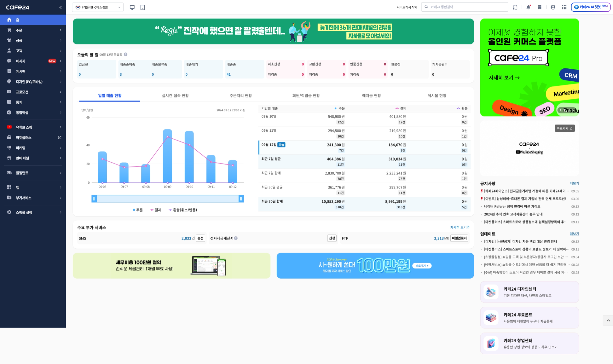Open the 네이버 Referer 정책 변경 notice
The image size is (613, 364).
click(512, 206)
